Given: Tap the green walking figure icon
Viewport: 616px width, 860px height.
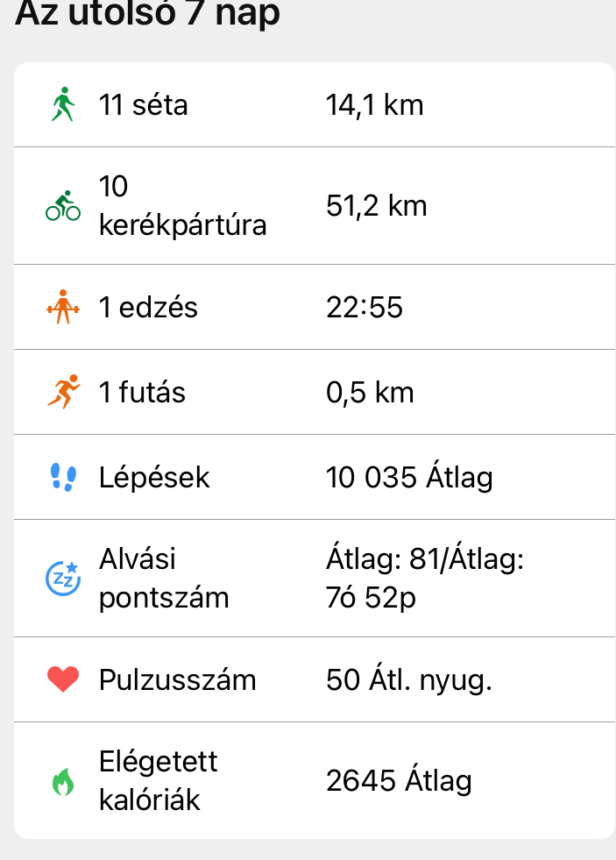Looking at the screenshot, I should pos(62,105).
